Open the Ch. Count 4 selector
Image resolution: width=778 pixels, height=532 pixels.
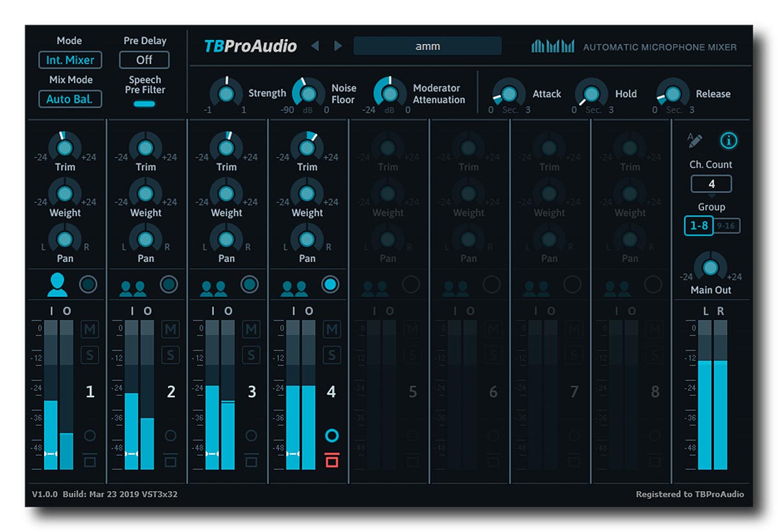711,184
